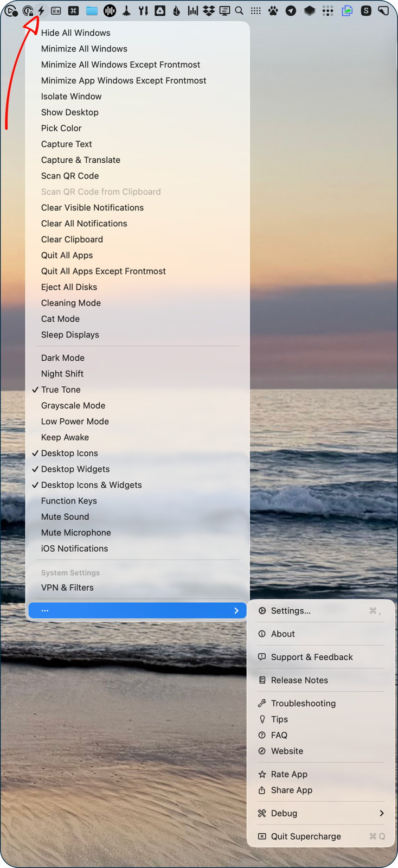Click the compass icon beside Website
The height and width of the screenshot is (868, 398).
[262, 751]
